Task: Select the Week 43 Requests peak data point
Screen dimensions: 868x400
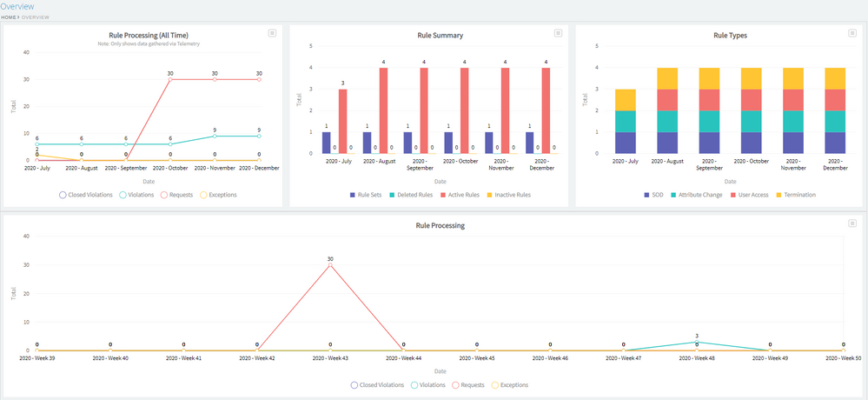Action: (x=330, y=265)
